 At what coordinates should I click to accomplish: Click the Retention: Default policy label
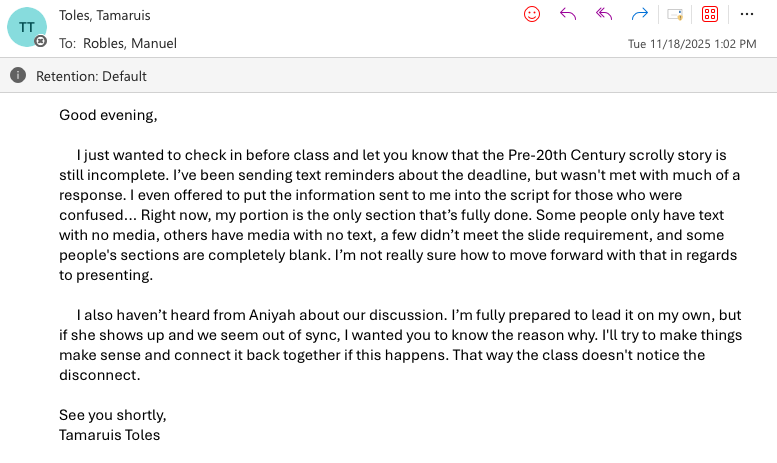click(91, 76)
